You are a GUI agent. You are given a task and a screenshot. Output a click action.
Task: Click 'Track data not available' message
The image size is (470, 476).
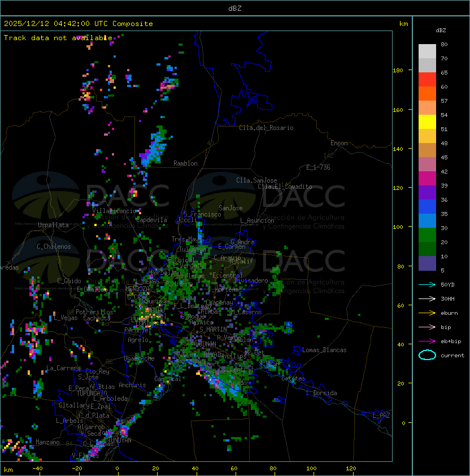pyautogui.click(x=58, y=38)
